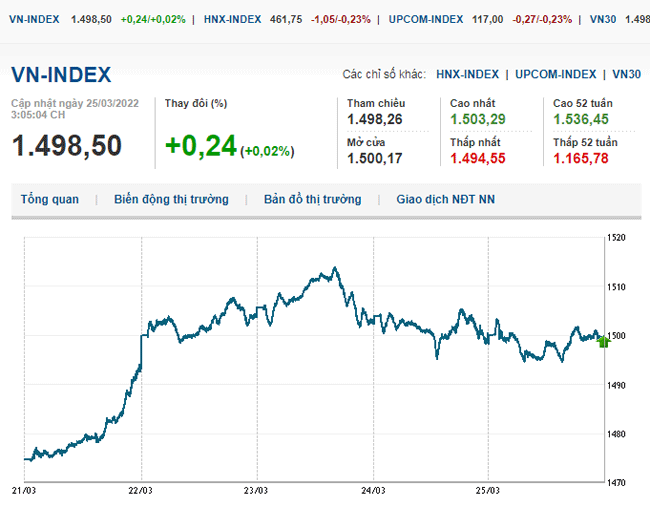Click the current index value 1.498,50
The image size is (650, 507).
(66, 145)
